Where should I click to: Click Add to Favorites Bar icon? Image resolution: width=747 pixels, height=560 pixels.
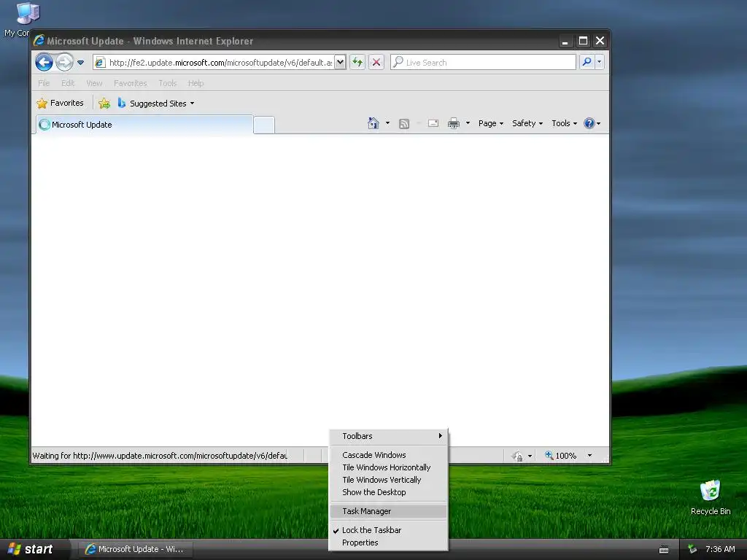[x=104, y=104]
